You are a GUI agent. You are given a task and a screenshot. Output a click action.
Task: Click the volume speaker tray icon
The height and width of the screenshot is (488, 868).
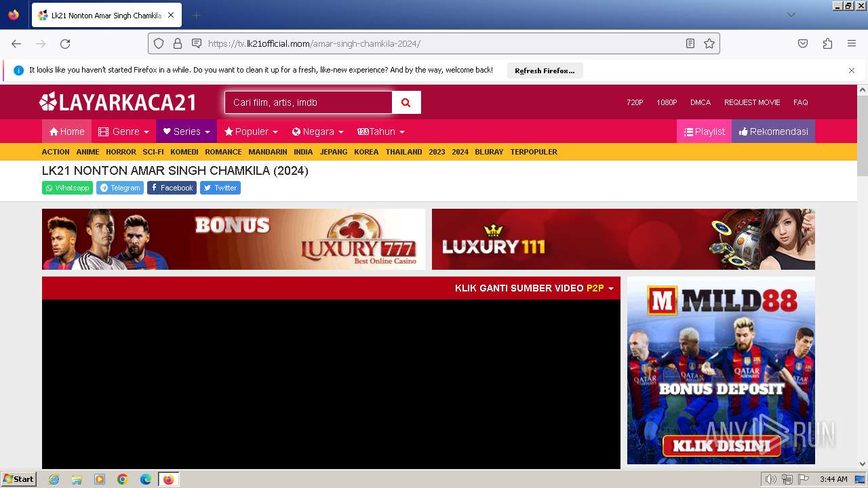(770, 479)
